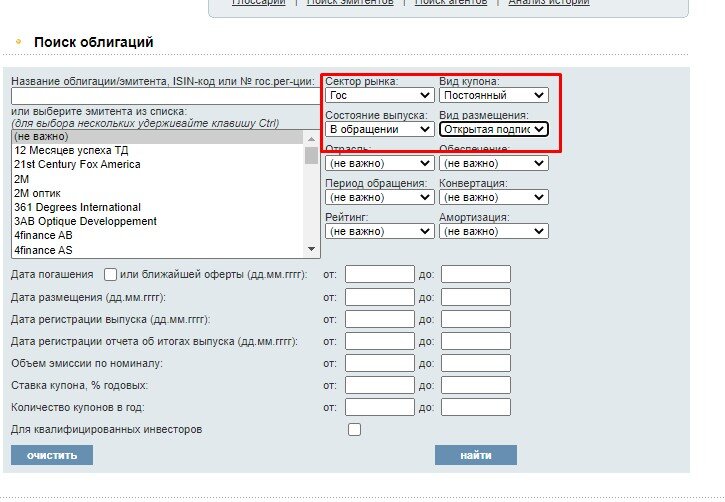Image resolution: width=725 pixels, height=502 pixels.
Task: Select '12 Месяцев успеха ТД' issuer
Action: tap(158, 151)
